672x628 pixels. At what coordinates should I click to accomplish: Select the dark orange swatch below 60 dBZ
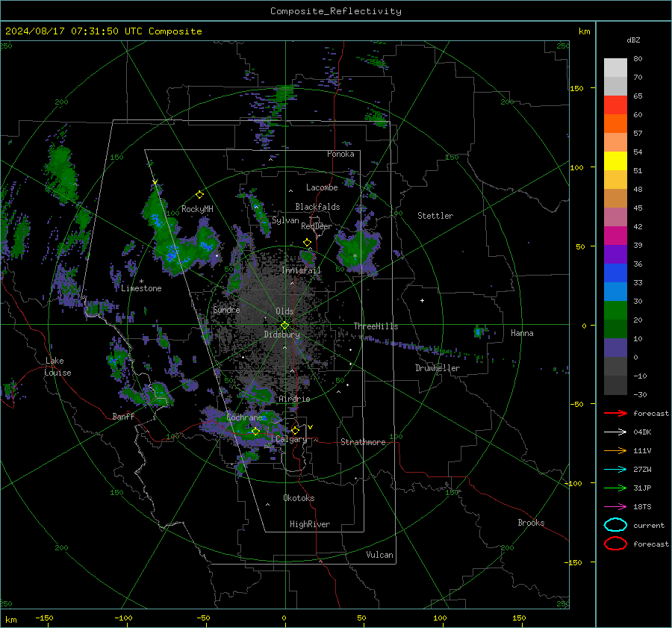[x=615, y=123]
